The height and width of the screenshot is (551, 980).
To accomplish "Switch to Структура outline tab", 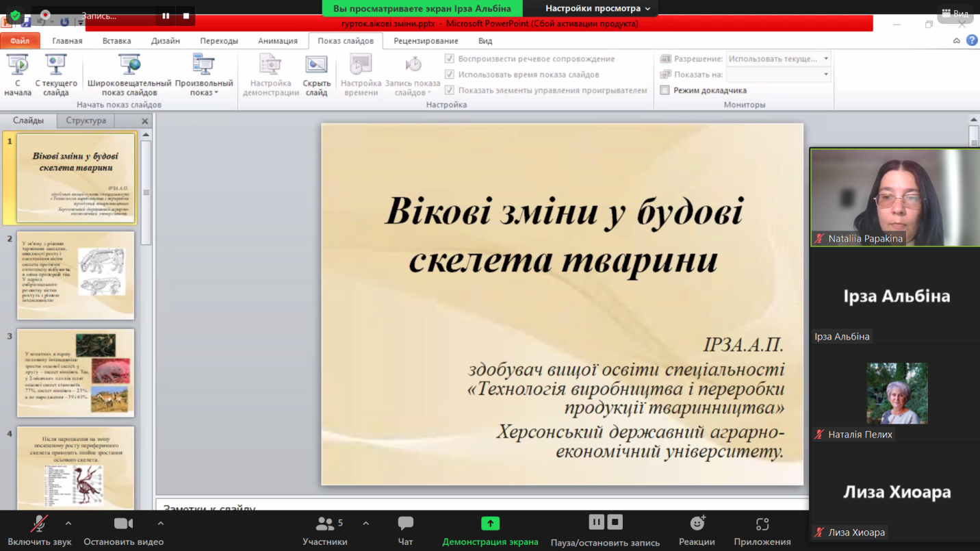I will (x=86, y=120).
